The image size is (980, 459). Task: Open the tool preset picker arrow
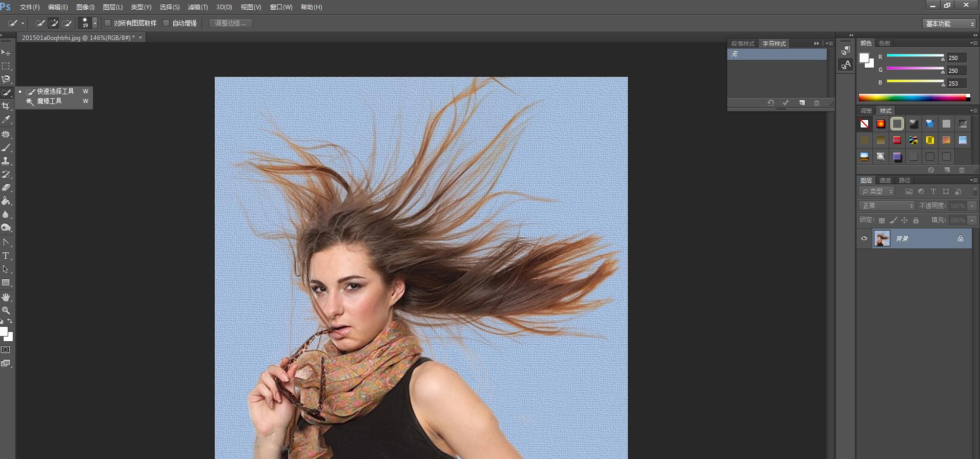point(23,24)
